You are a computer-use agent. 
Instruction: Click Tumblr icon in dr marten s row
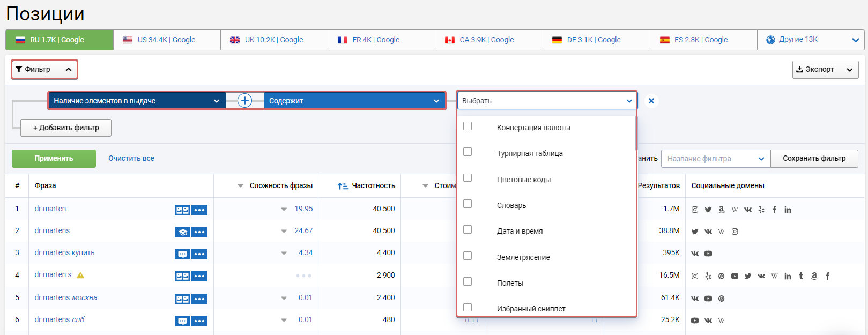[801, 276]
